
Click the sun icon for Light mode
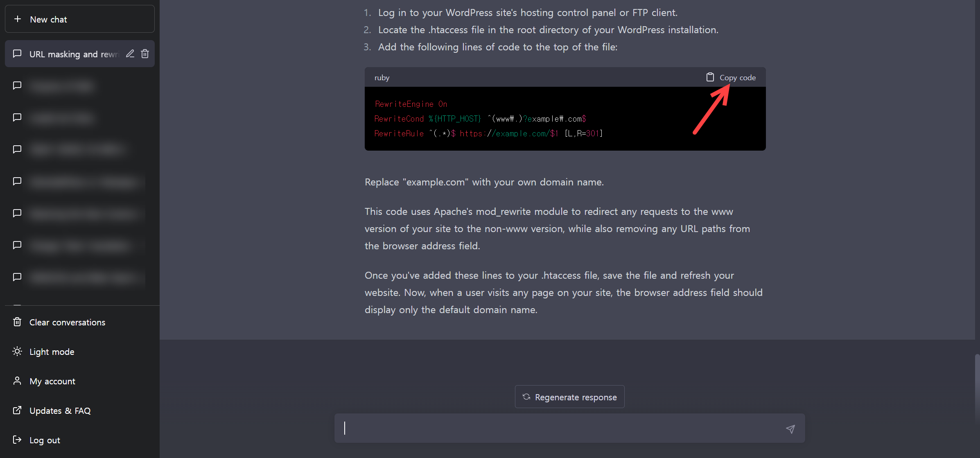(x=17, y=351)
